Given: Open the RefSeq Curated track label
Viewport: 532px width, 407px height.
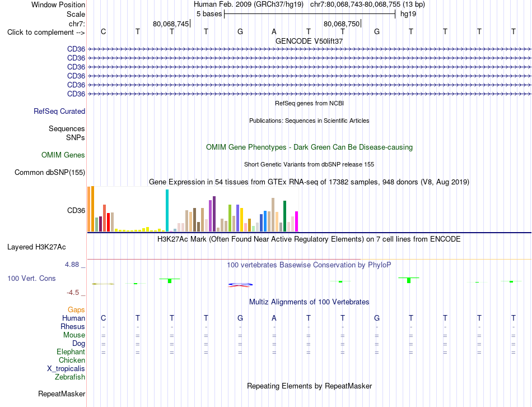Looking at the screenshot, I should pyautogui.click(x=59, y=111).
